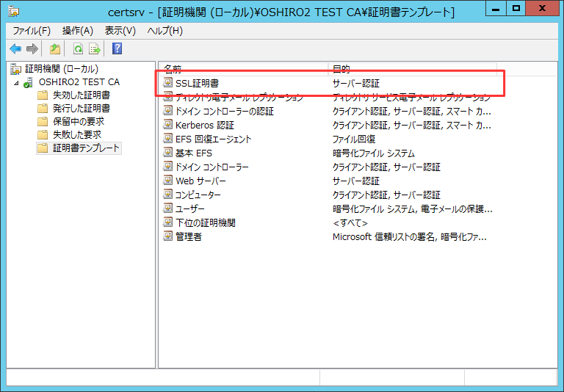Image resolution: width=564 pixels, height=392 pixels.
Task: Select the EFS 回復エージェント template
Action: [213, 139]
